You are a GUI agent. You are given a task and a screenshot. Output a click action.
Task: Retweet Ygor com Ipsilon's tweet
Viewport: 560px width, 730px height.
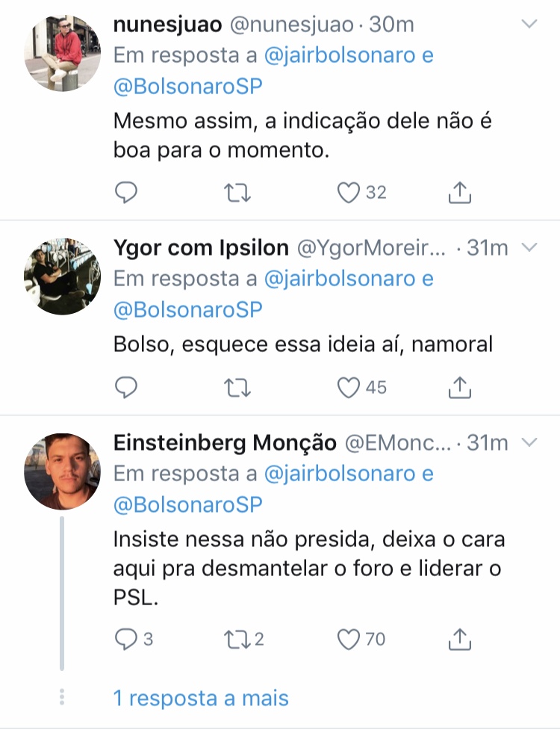pos(237,387)
